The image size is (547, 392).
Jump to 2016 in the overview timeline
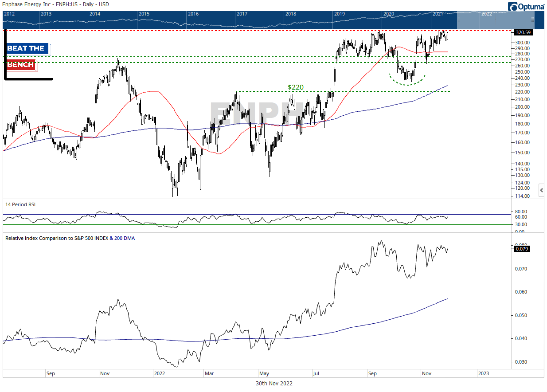click(x=193, y=14)
